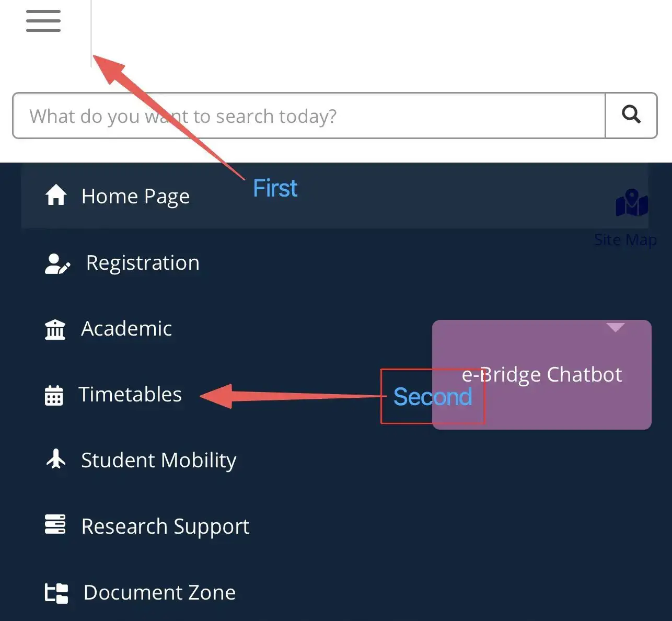Click the magnifying glass search button
Viewport: 672px width, 621px height.
click(x=631, y=114)
